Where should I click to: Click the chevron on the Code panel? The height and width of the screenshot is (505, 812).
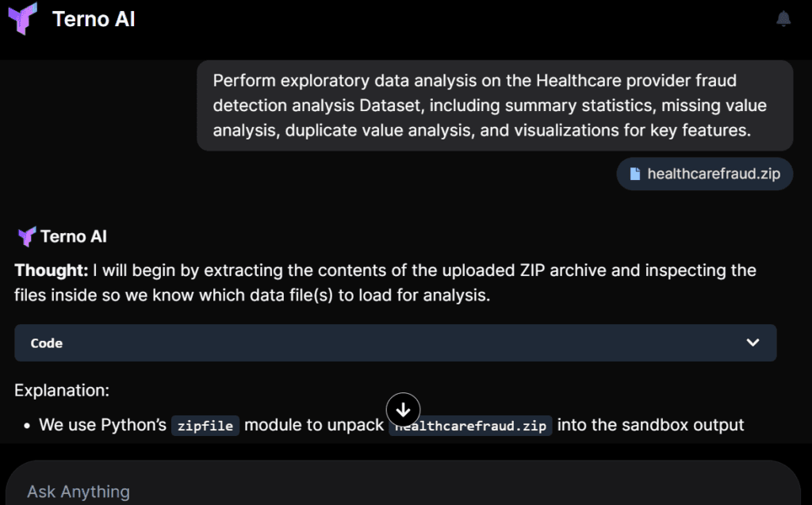tap(752, 342)
